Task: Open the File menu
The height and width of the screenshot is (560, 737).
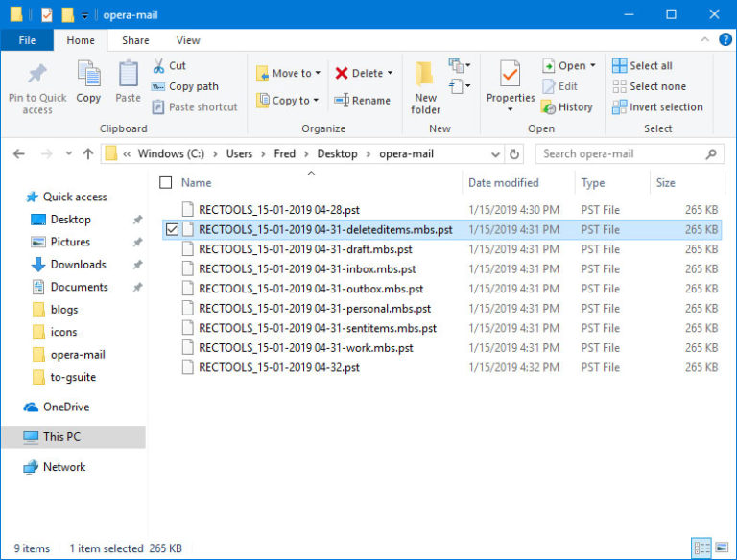Action: point(27,40)
